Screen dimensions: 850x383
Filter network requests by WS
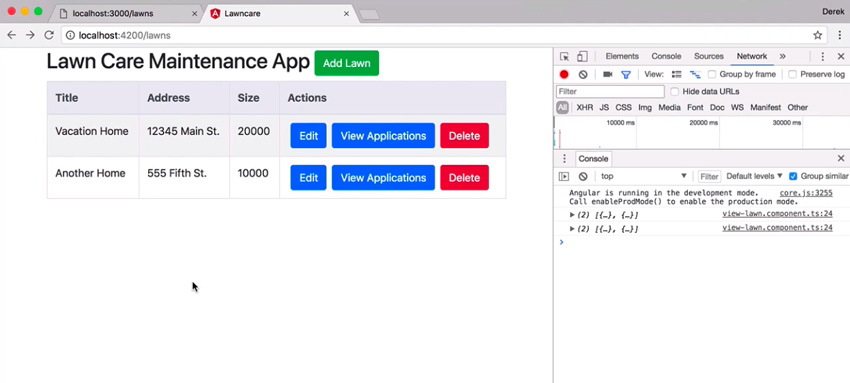pos(737,108)
